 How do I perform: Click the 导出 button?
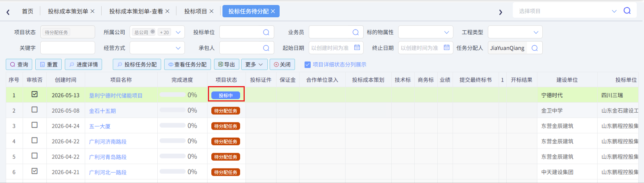[227, 65]
